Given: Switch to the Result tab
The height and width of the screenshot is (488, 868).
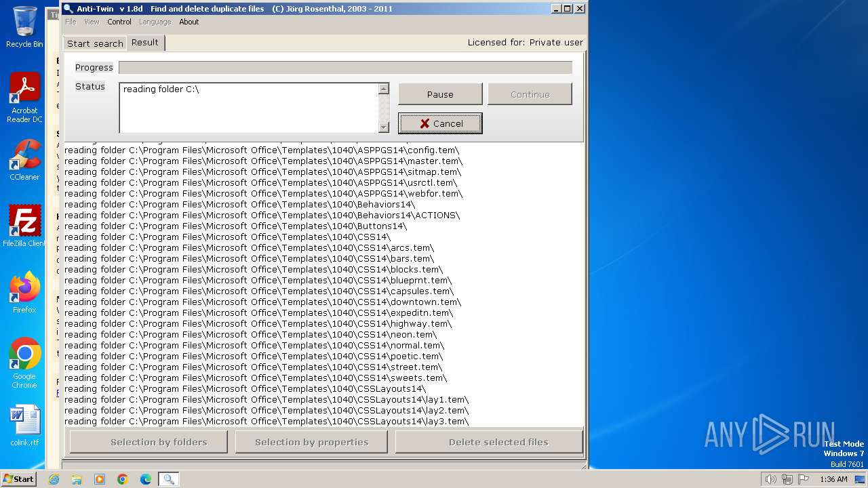Looking at the screenshot, I should click(x=145, y=42).
